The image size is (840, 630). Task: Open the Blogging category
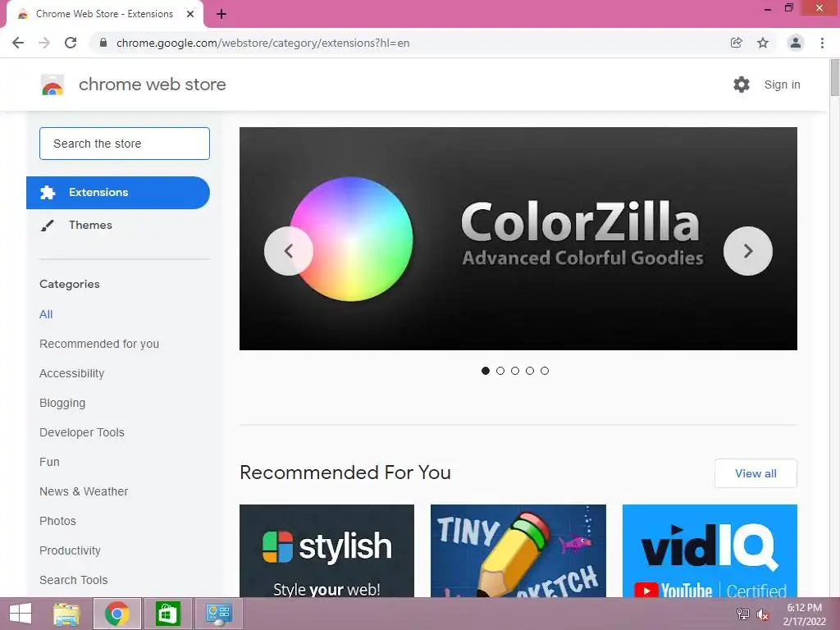[x=62, y=403]
